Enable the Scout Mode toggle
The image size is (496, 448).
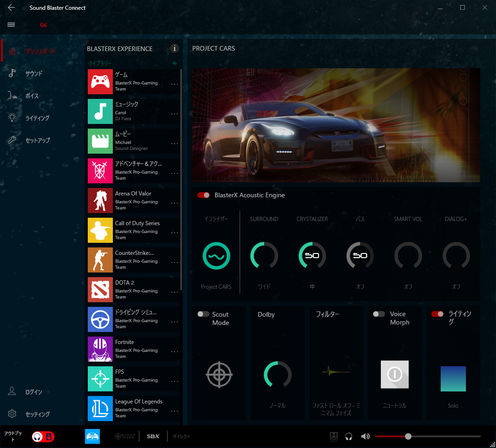point(203,314)
